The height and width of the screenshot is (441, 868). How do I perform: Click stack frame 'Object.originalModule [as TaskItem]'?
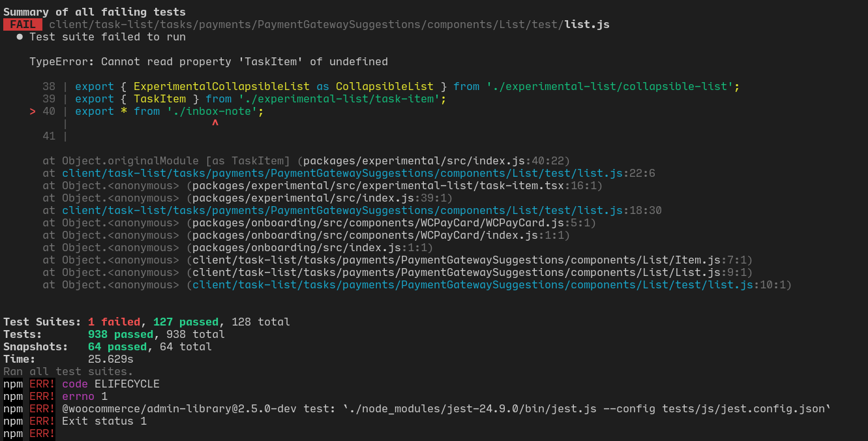coord(307,160)
